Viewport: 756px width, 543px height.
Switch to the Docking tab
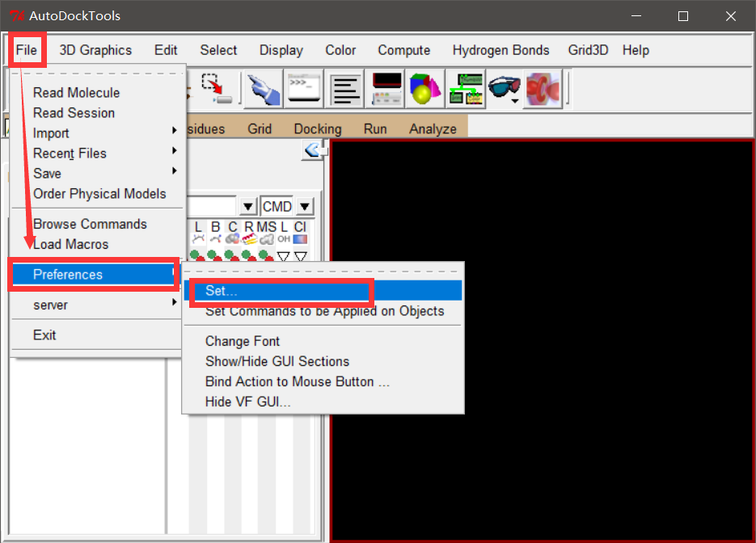click(x=318, y=128)
